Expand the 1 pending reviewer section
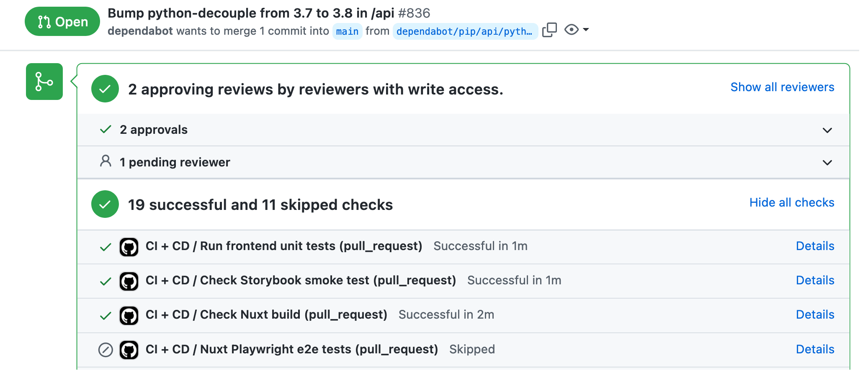The image size is (868, 373). [x=827, y=162]
